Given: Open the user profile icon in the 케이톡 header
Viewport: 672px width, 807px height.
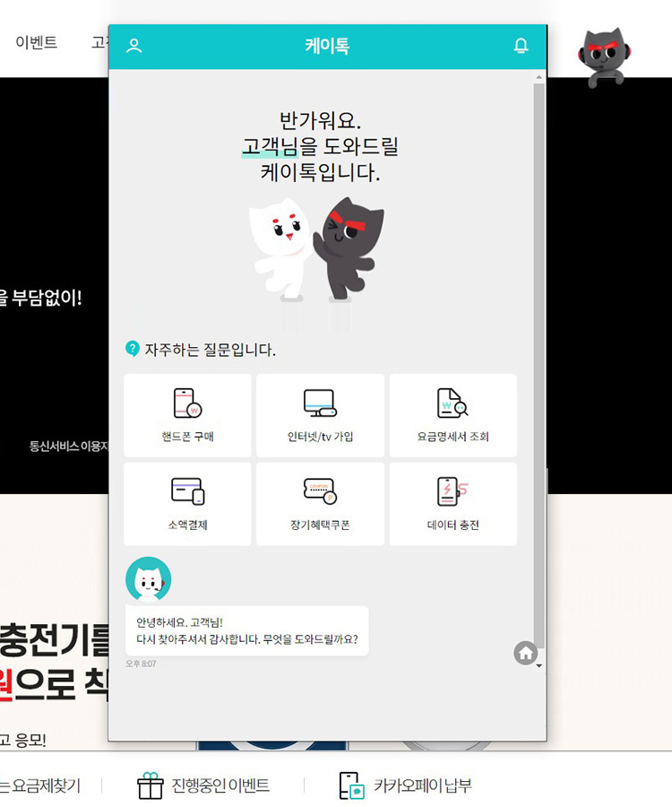Looking at the screenshot, I should point(134,46).
